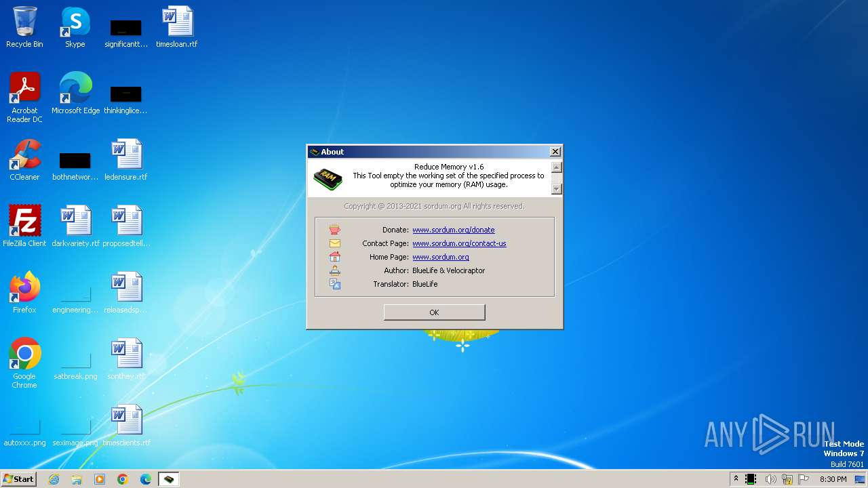This screenshot has height=488, width=868.
Task: Show hidden system tray icons
Action: 736,479
